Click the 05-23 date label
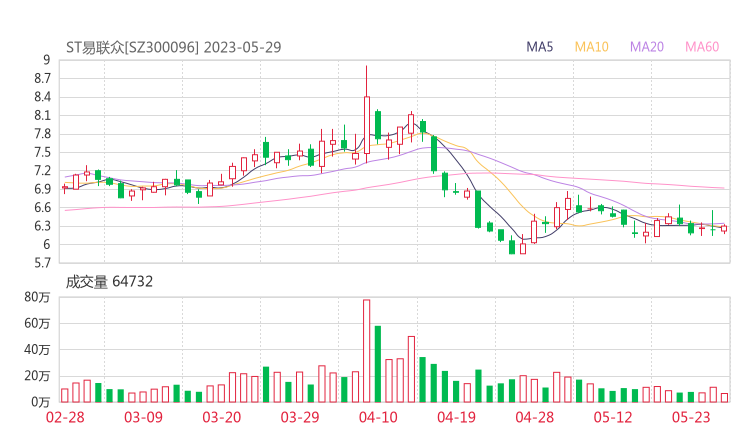Image resolution: width=740 pixels, height=440 pixels. [691, 417]
